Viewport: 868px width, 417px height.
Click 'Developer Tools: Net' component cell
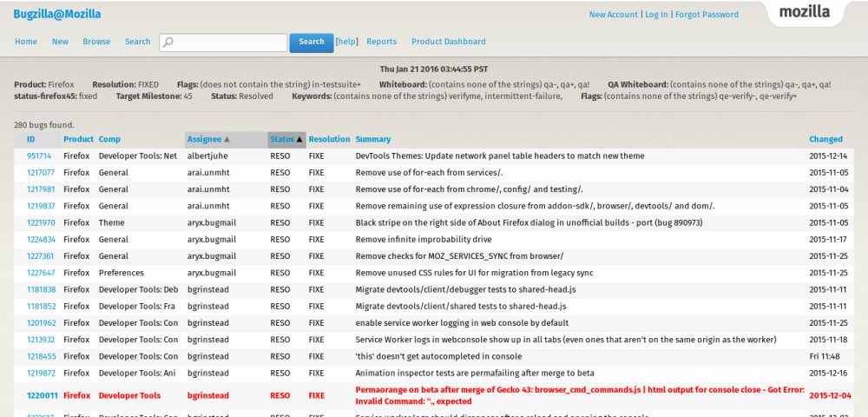138,156
